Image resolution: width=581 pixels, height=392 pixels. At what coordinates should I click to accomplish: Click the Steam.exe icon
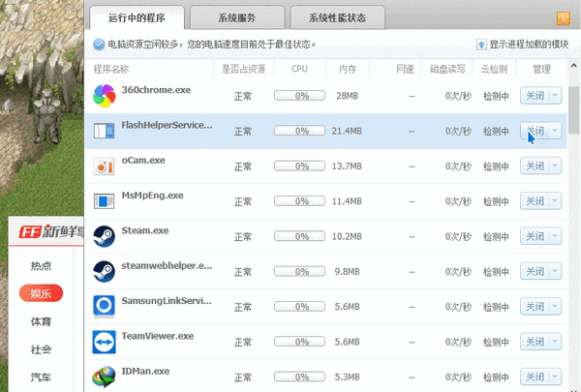(x=104, y=236)
